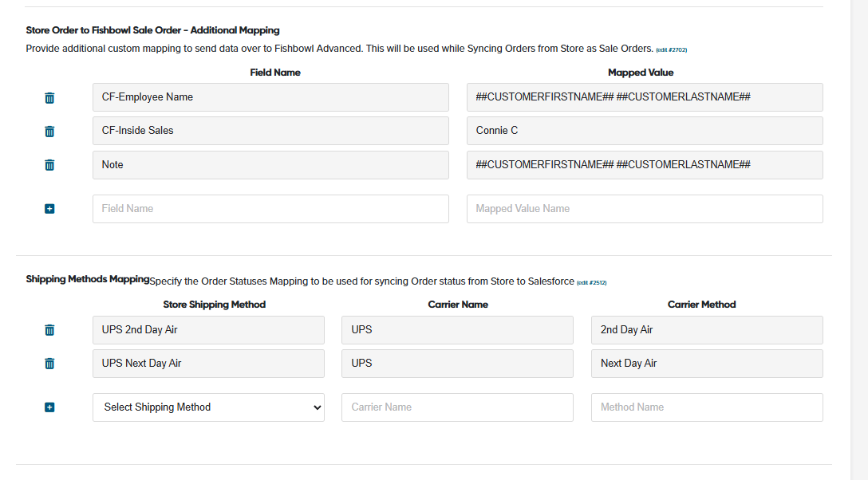Image resolution: width=868 pixels, height=480 pixels.
Task: Select carrier name in UPS 2nd Day Air row
Action: (457, 330)
